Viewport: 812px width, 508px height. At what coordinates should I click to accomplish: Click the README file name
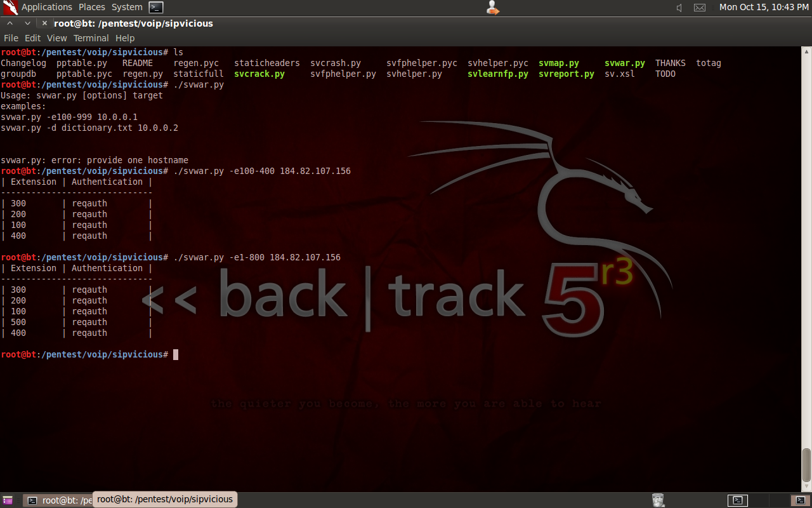point(138,63)
